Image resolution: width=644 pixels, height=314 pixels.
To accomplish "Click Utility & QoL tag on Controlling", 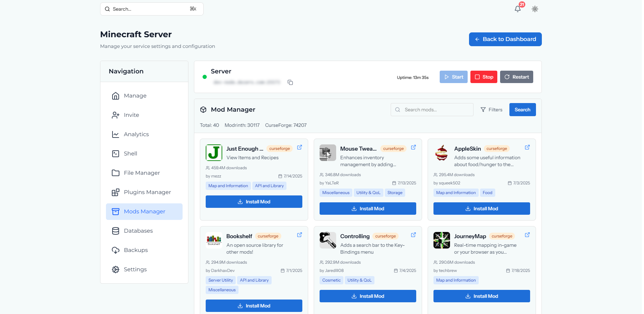I will pyautogui.click(x=360, y=280).
